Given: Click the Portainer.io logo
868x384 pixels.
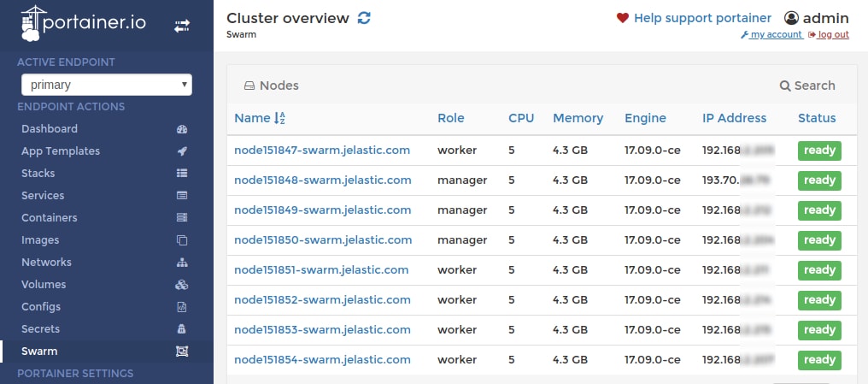Looking at the screenshot, I should 84,23.
